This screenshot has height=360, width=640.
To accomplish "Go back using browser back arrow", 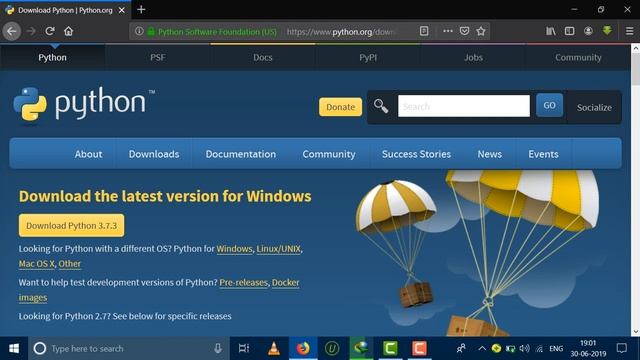I will 12,31.
